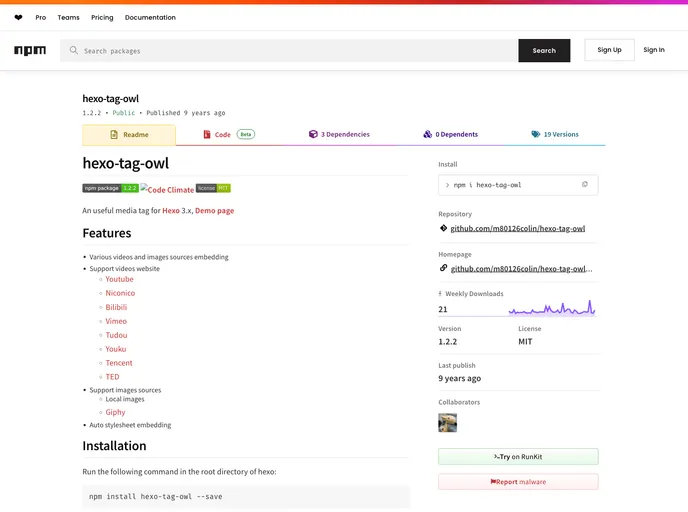Click the weekly downloads value 21
This screenshot has width=688, height=512.
click(x=443, y=309)
